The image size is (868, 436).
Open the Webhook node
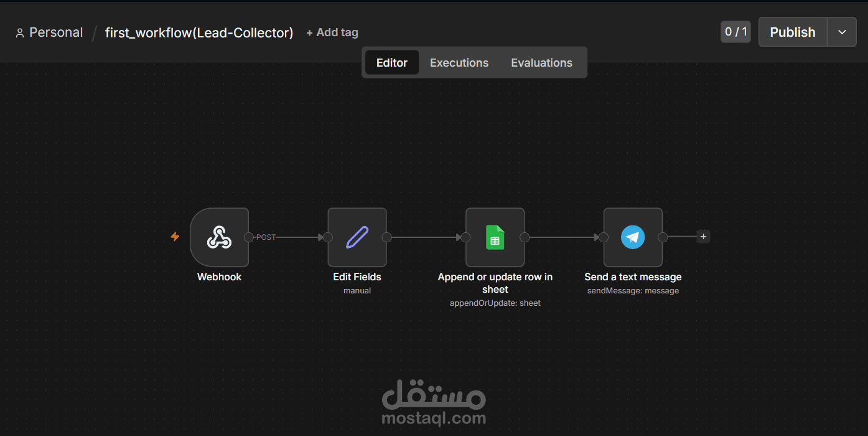219,237
